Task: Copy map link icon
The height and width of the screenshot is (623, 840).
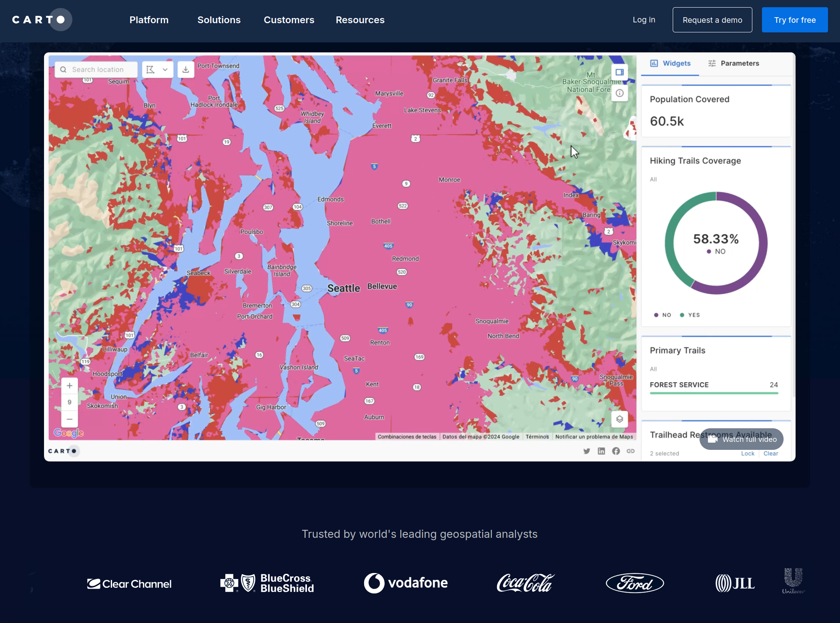Action: pyautogui.click(x=631, y=451)
